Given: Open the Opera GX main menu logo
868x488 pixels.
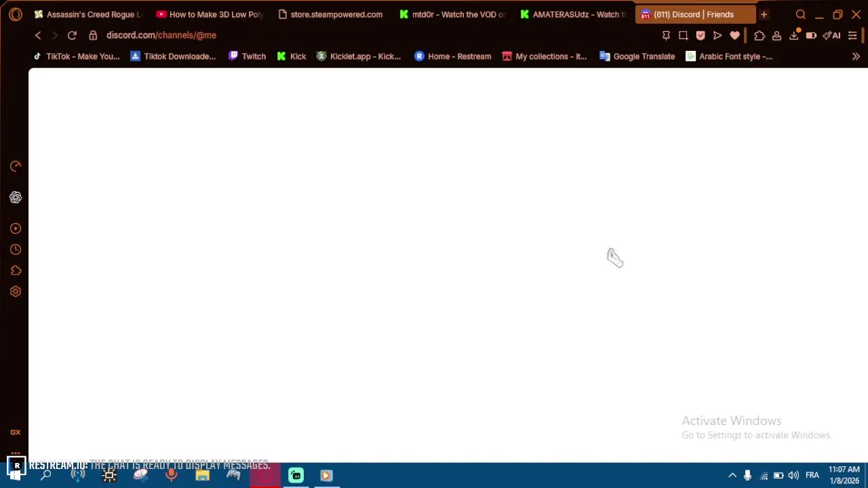Looking at the screenshot, I should 15,14.
